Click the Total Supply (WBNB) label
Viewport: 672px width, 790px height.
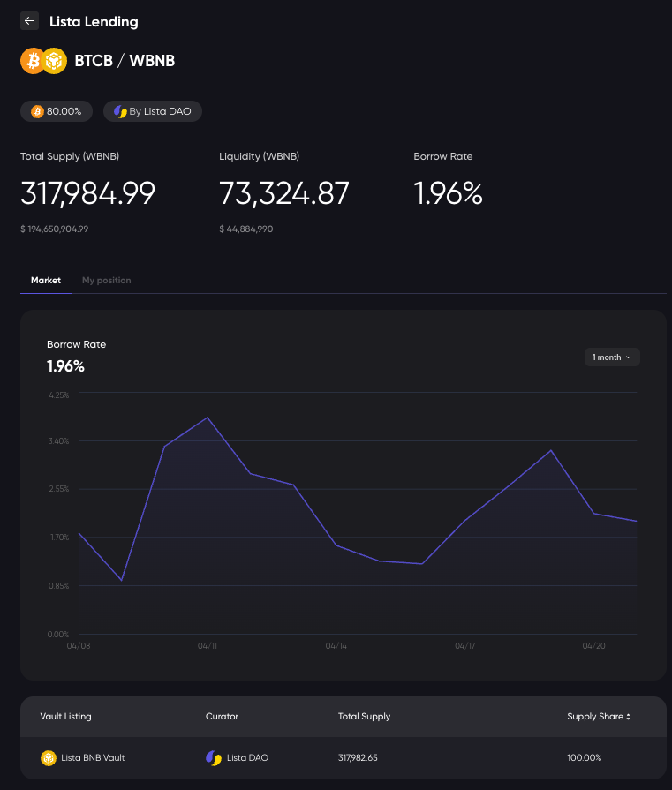point(70,156)
